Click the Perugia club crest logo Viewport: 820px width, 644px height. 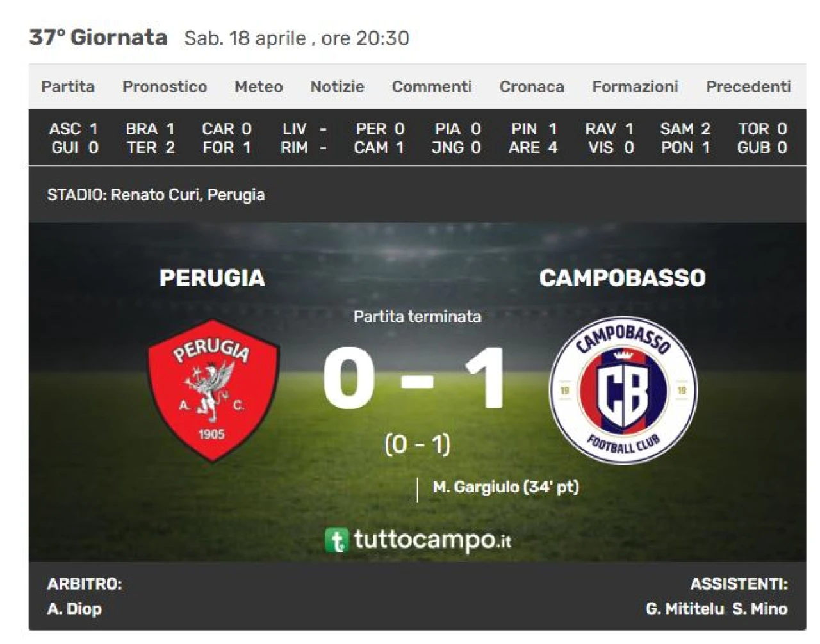(213, 390)
